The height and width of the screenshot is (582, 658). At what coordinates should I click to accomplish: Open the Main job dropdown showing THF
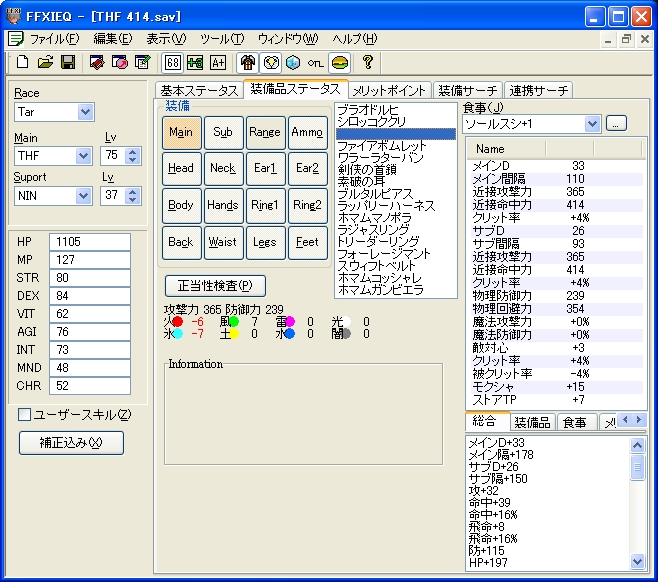click(x=84, y=156)
